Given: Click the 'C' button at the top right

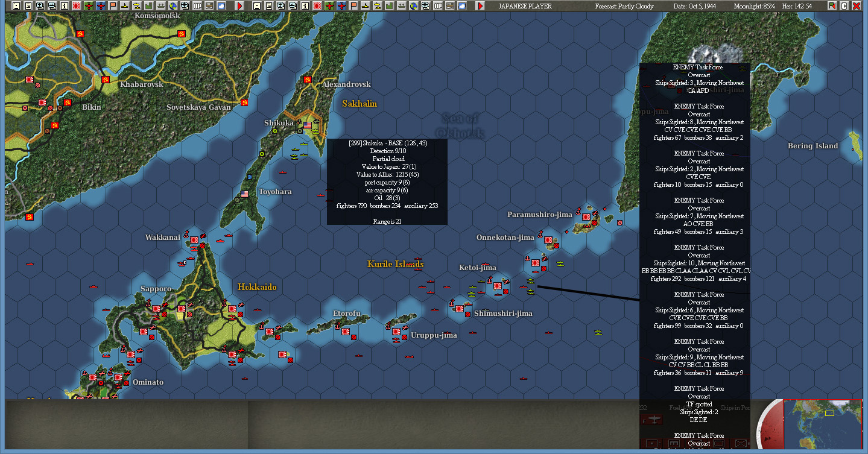Looking at the screenshot, I should (844, 6).
